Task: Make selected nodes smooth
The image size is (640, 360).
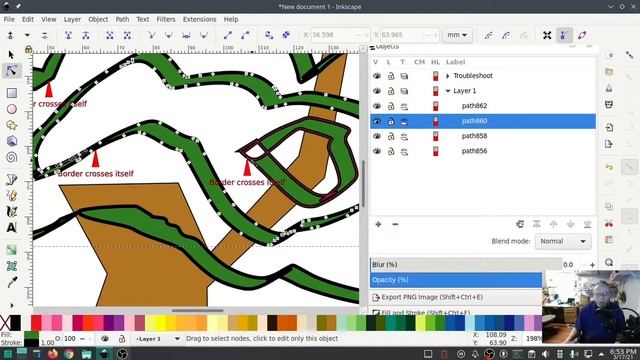Action: click(x=169, y=35)
